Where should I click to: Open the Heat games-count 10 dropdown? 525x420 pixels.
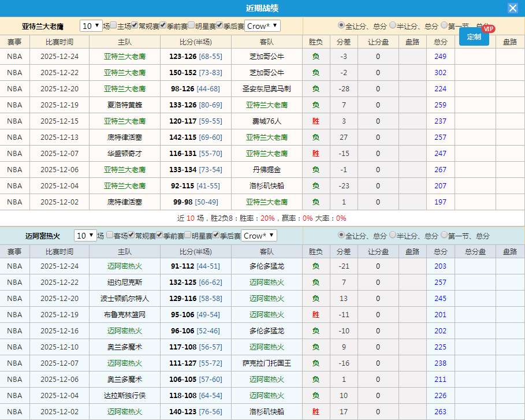[86, 236]
